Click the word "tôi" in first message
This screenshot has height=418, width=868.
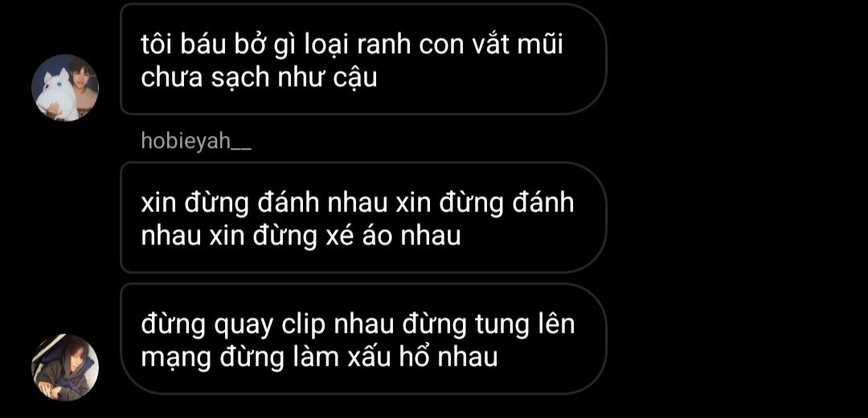point(156,44)
